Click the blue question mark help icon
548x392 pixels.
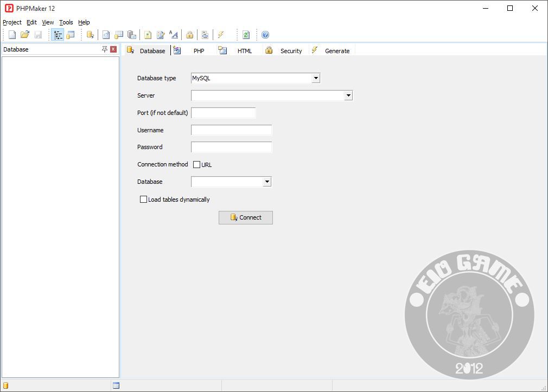(x=265, y=35)
